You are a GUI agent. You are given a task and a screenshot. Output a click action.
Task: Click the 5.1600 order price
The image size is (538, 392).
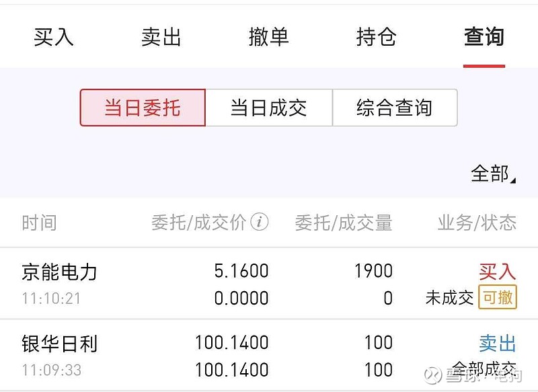tap(241, 271)
